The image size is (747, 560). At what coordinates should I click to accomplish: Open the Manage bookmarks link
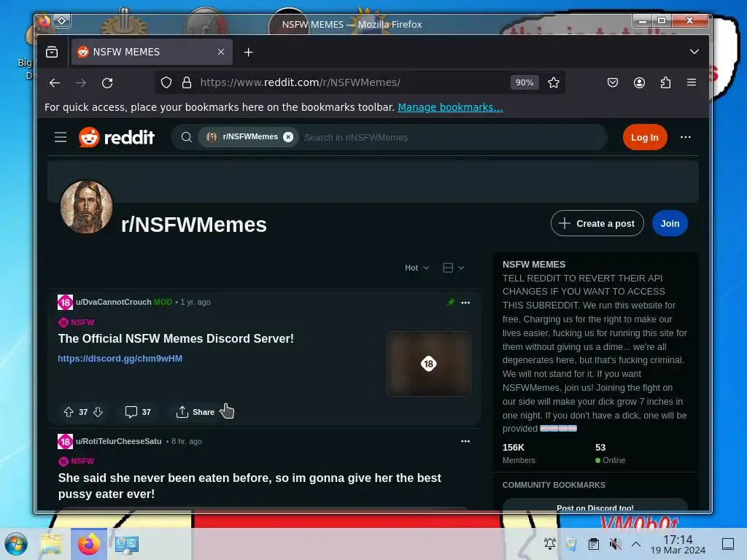pos(450,107)
